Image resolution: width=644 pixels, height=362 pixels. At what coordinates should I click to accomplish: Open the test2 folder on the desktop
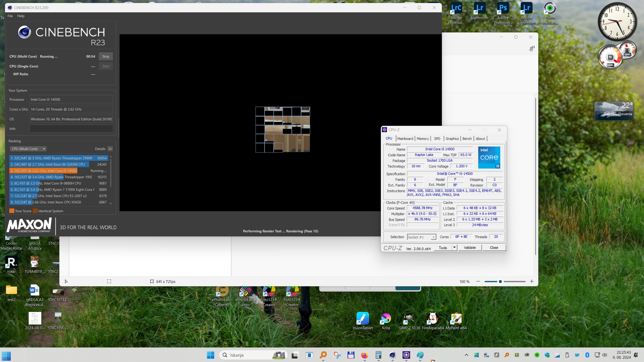coord(11,293)
